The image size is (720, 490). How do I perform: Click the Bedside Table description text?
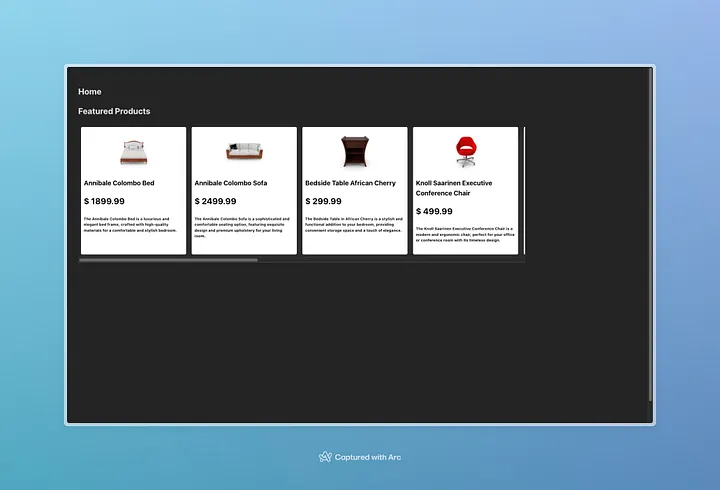[354, 225]
